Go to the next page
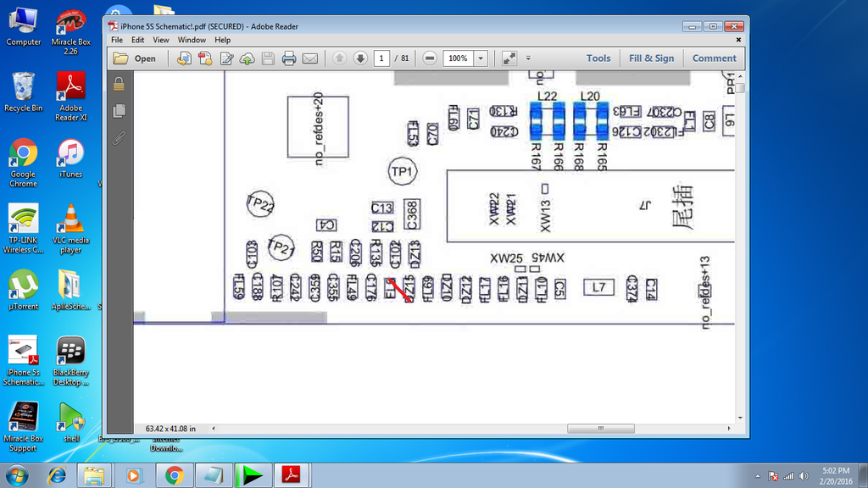Screen dimensions: 868x488 (359, 58)
